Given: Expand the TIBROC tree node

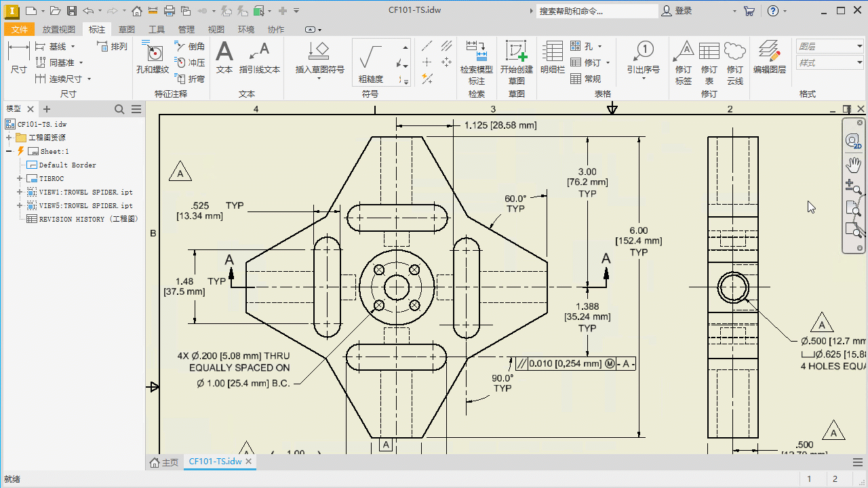Looking at the screenshot, I should coord(20,178).
